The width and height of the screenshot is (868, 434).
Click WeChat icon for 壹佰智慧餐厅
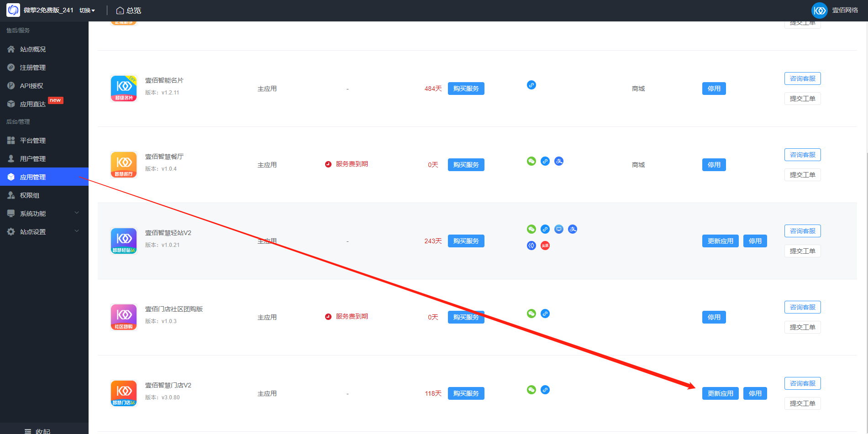pos(531,161)
